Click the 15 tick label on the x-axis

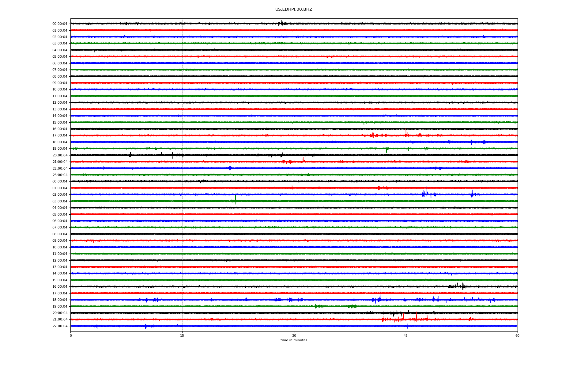[182, 335]
